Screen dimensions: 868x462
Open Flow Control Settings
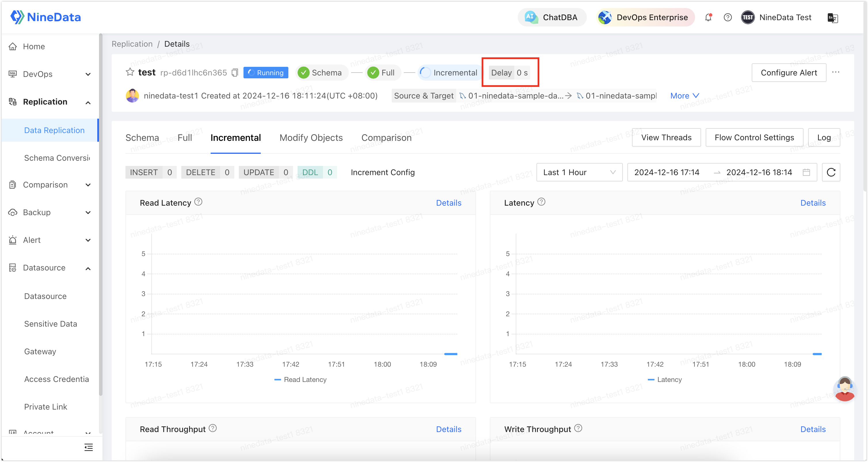click(754, 138)
